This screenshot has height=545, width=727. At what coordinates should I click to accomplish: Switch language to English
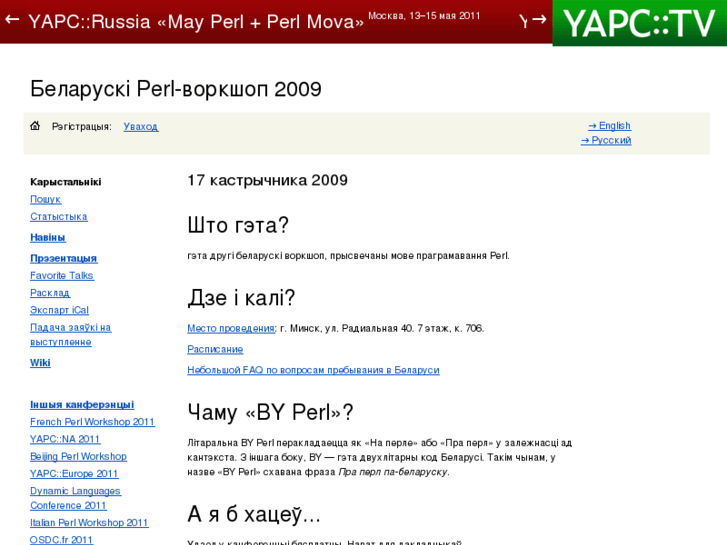point(609,126)
